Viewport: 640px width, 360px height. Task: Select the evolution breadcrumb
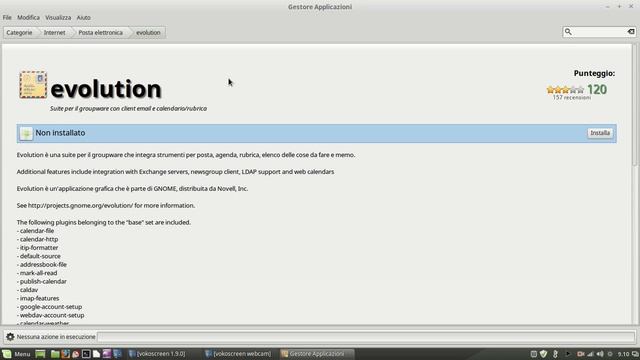tap(148, 33)
